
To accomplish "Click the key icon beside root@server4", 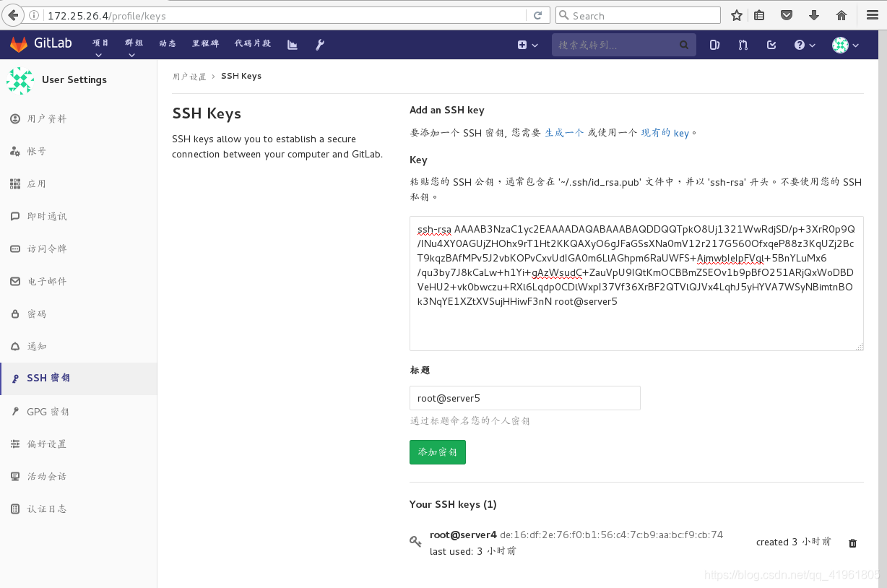I will click(415, 541).
